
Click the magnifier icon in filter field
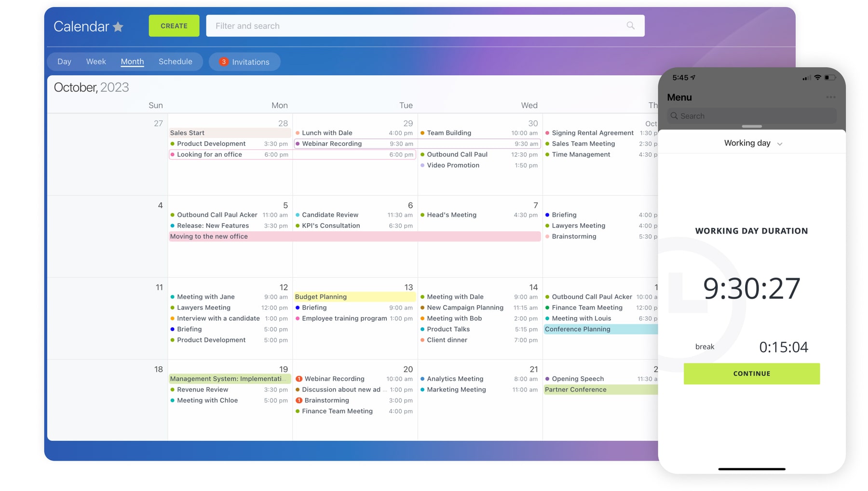[630, 26]
